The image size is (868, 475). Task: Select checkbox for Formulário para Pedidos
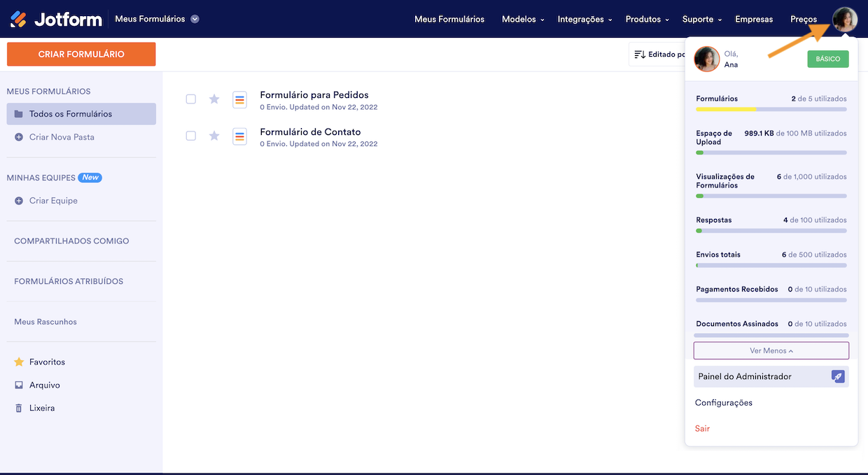point(190,99)
